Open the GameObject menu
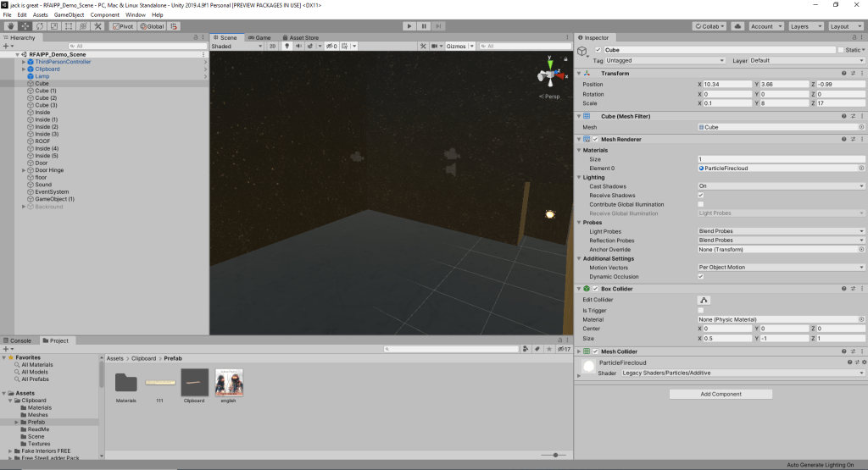Viewport: 868px width, 470px height. (69, 14)
